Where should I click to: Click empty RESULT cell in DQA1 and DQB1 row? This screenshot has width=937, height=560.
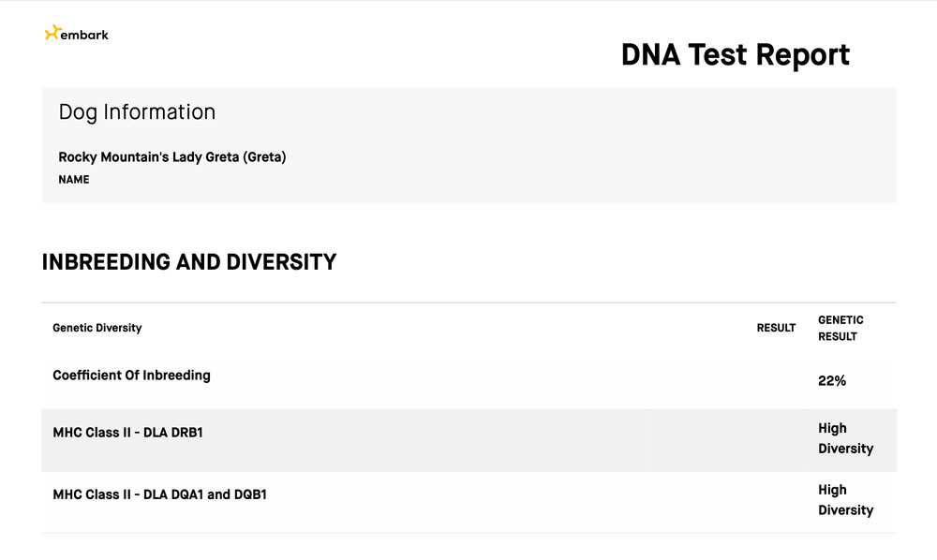(x=776, y=500)
